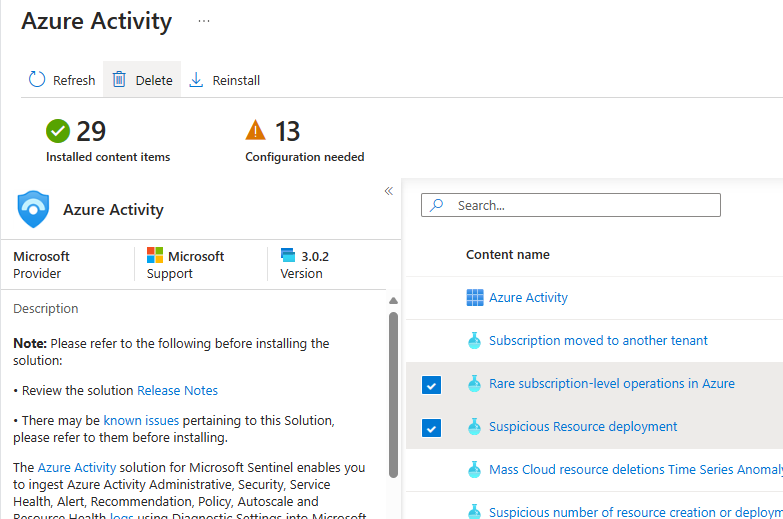783x519 pixels.
Task: Click the Azure Activity shield logo
Action: (34, 210)
